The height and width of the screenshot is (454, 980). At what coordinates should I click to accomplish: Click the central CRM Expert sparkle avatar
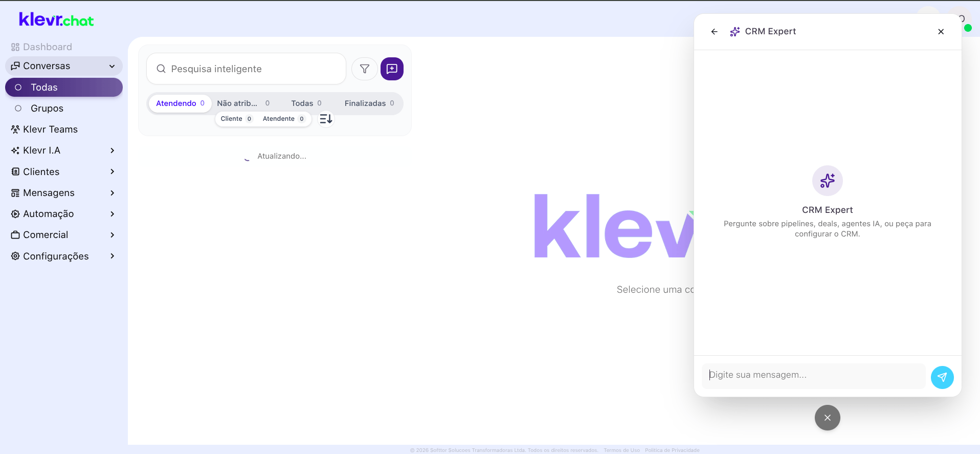click(x=828, y=181)
